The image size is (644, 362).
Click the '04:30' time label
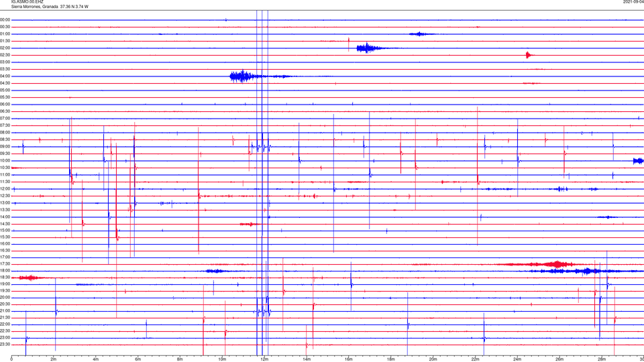click(5, 83)
